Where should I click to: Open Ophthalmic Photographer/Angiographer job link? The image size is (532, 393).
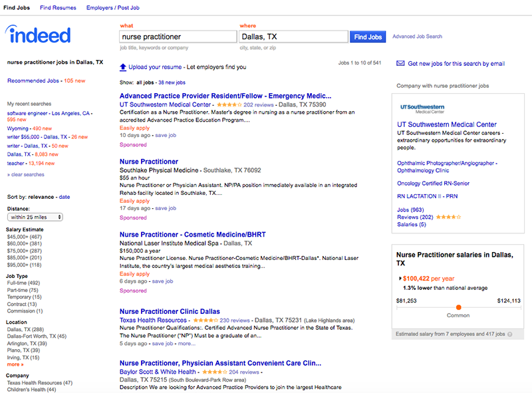click(447, 167)
